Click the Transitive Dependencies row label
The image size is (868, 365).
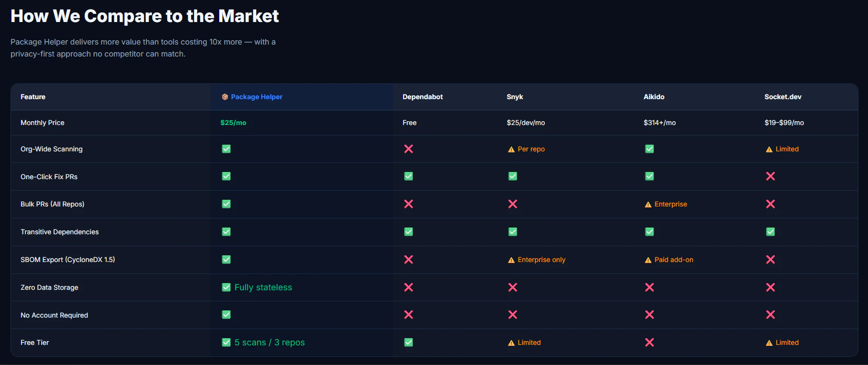59,232
